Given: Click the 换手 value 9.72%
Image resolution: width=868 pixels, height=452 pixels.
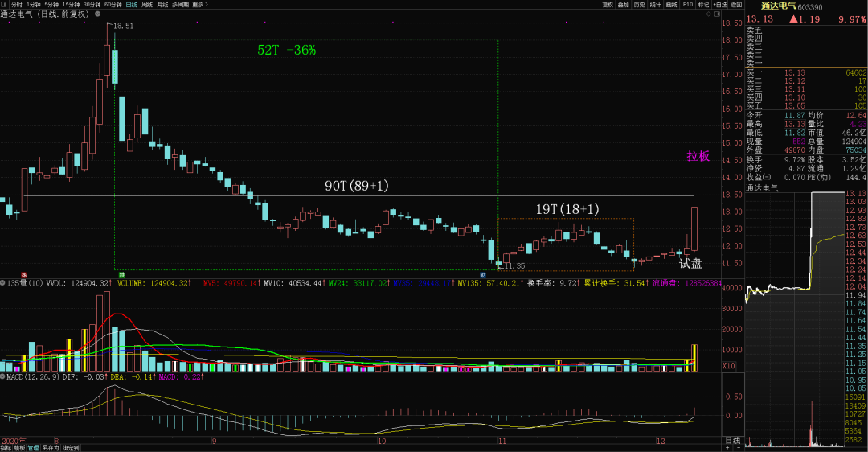Looking at the screenshot, I should (794, 159).
